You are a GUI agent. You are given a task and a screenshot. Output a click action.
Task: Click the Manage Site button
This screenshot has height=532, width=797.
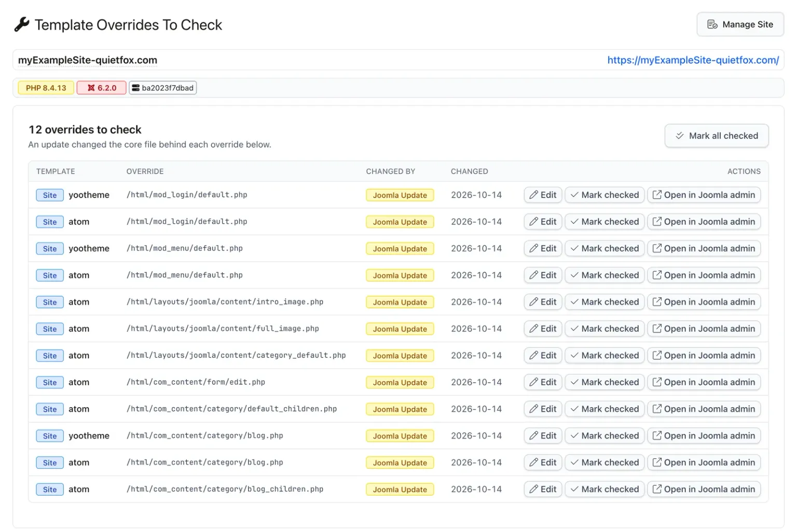tap(740, 24)
